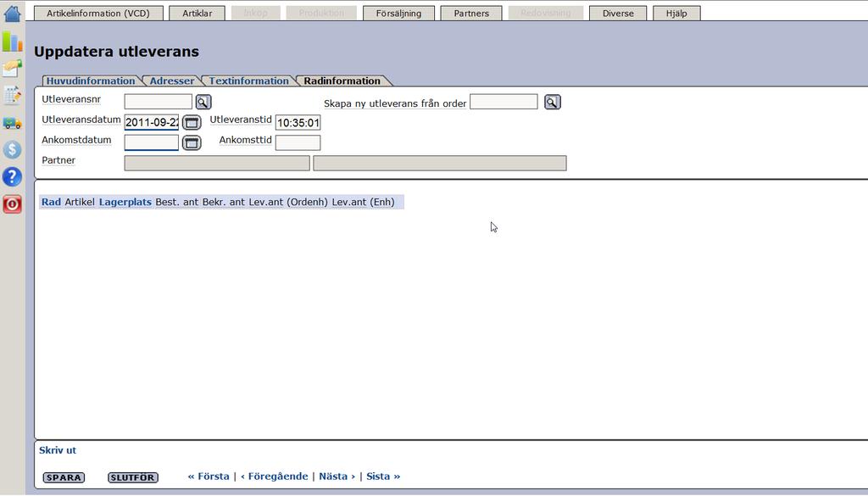Go to Sista » record
Image resolution: width=868 pixels, height=496 pixels.
click(x=383, y=476)
